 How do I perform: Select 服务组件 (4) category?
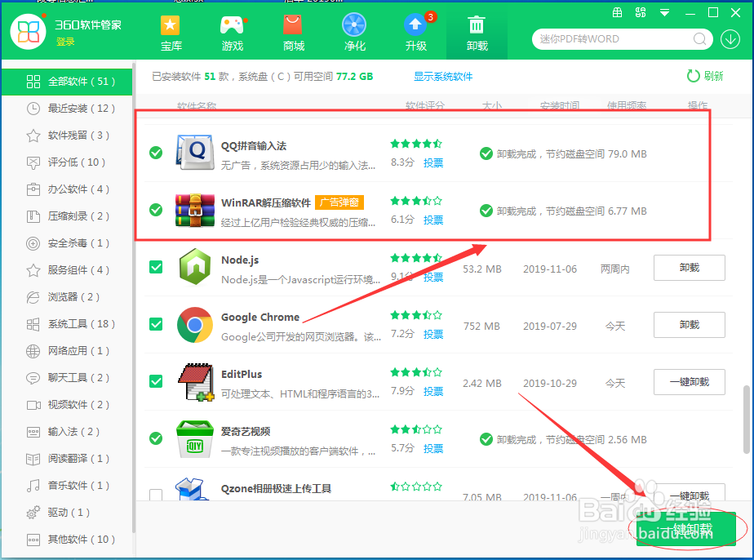pyautogui.click(x=67, y=270)
